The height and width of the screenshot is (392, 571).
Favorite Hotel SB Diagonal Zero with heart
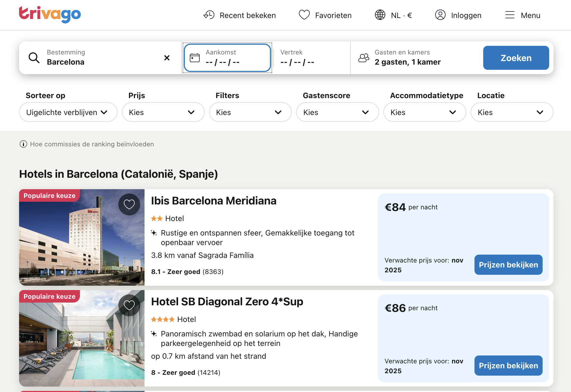[129, 305]
